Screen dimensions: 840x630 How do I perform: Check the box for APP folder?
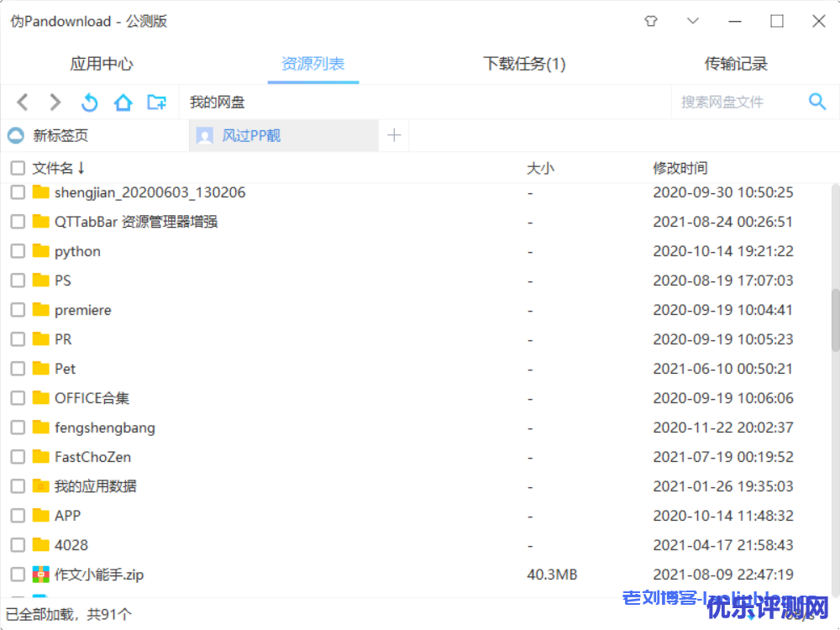coord(18,516)
